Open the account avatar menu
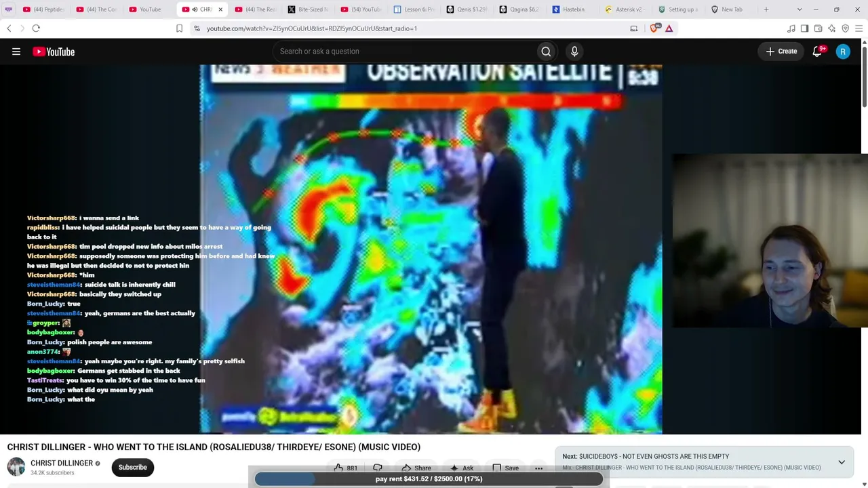868x488 pixels. (x=843, y=52)
